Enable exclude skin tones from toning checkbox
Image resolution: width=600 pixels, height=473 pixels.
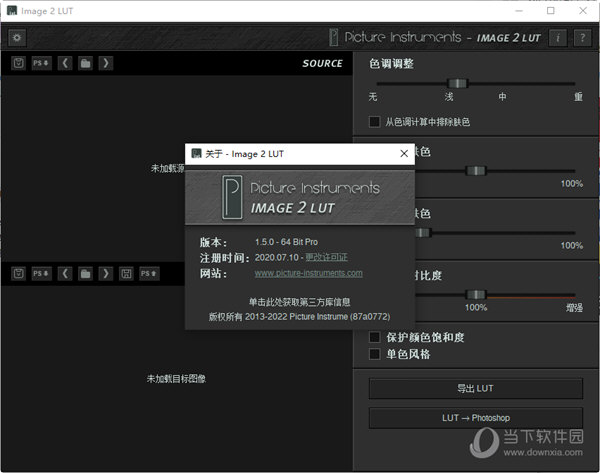click(x=374, y=122)
